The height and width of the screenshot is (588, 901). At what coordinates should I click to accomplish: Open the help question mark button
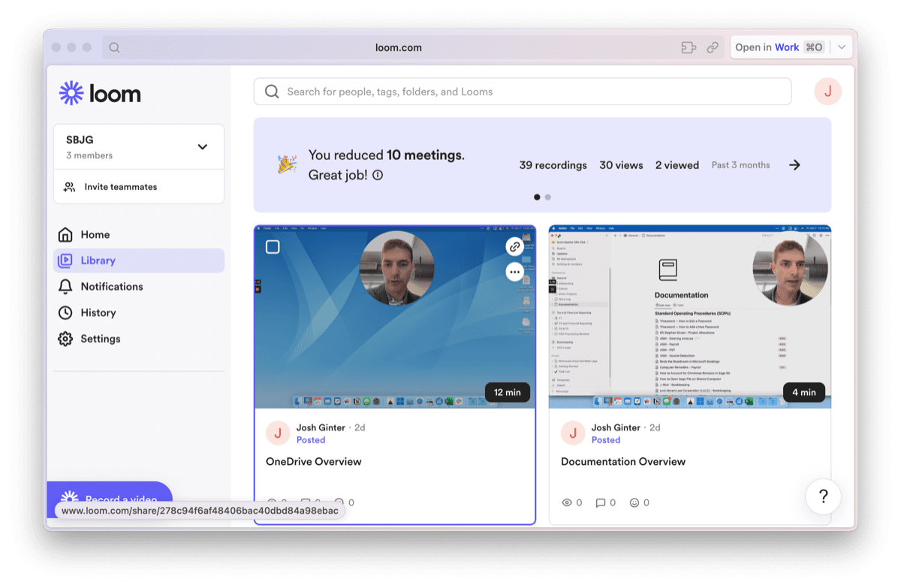click(x=823, y=496)
